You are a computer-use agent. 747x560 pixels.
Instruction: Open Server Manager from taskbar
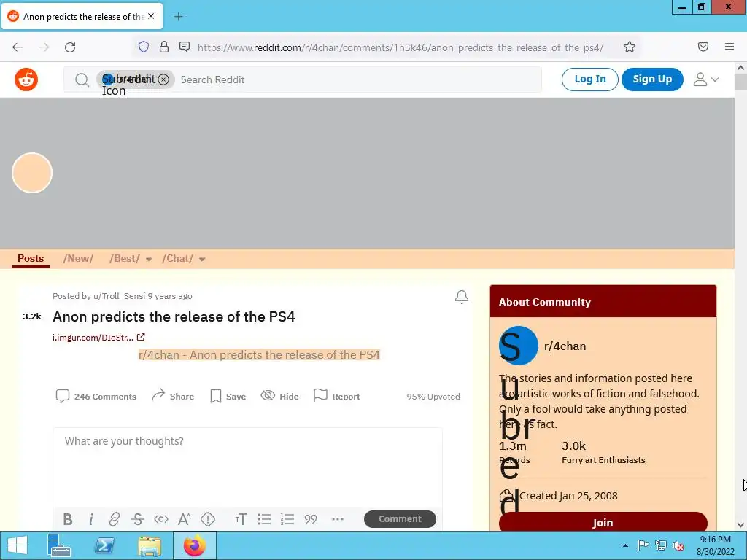click(59, 545)
